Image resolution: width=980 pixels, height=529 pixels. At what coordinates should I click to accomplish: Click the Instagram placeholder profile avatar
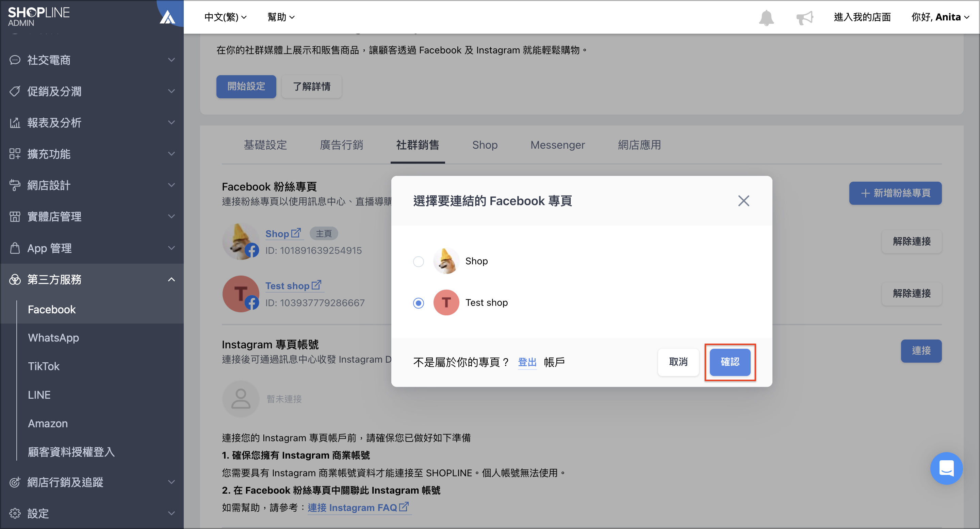coord(241,399)
